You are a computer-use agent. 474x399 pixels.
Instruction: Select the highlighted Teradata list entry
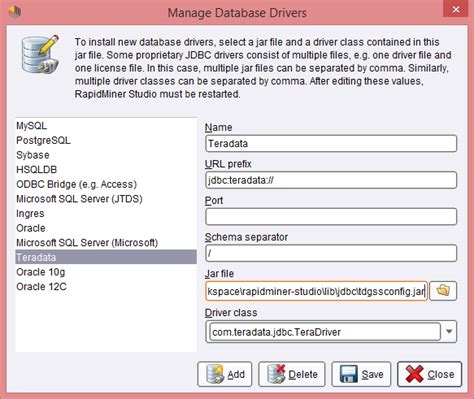pyautogui.click(x=106, y=257)
